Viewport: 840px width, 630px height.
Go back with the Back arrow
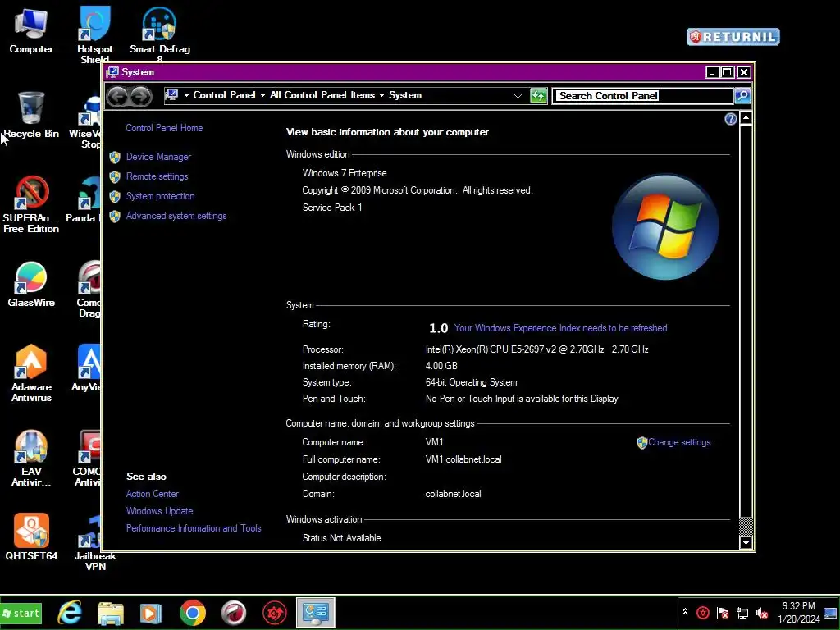(x=118, y=97)
